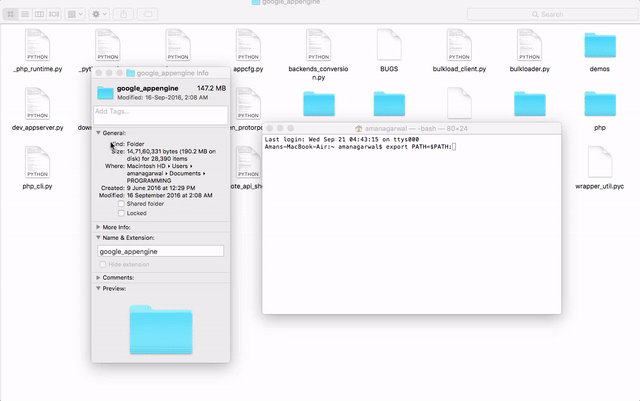
Task: Click the google_appengine title in the Finder window
Action: pos(291,2)
